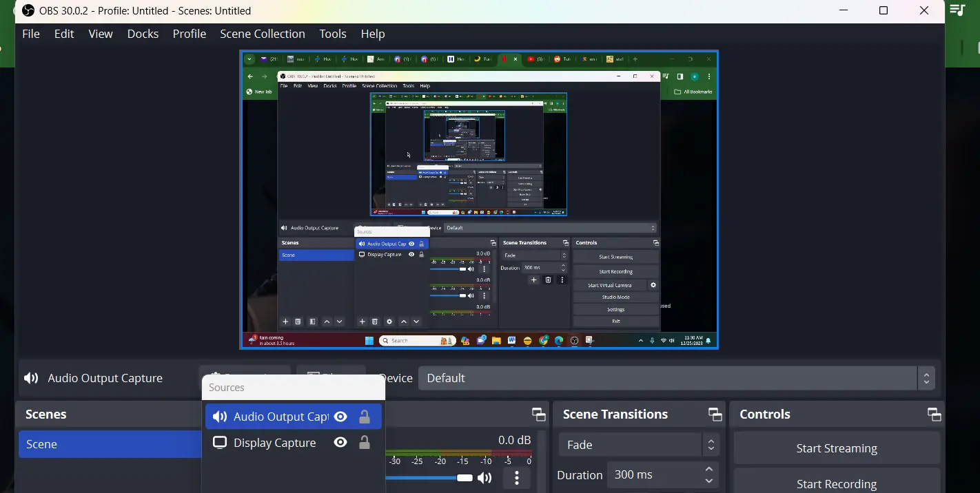Open the Device dropdown showing Default

(675, 378)
